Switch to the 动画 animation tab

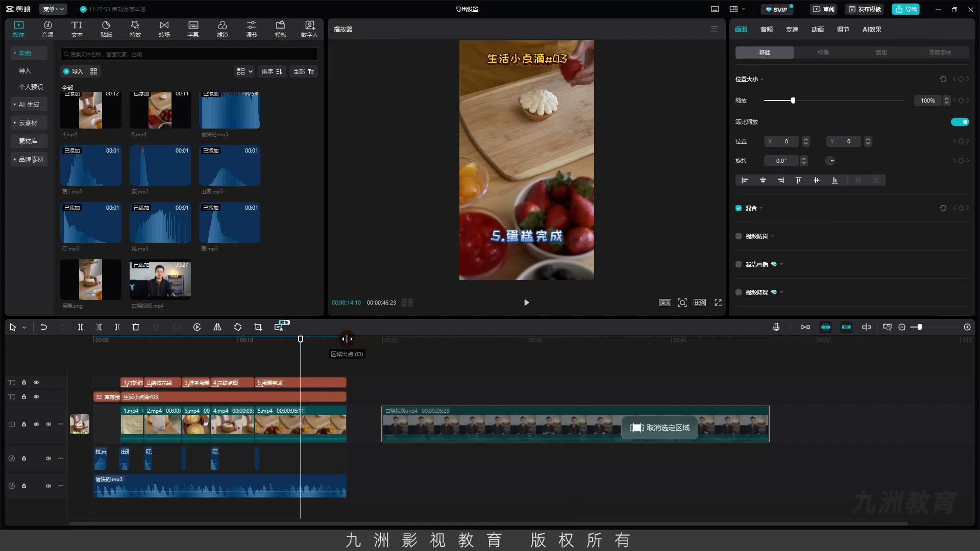817,30
